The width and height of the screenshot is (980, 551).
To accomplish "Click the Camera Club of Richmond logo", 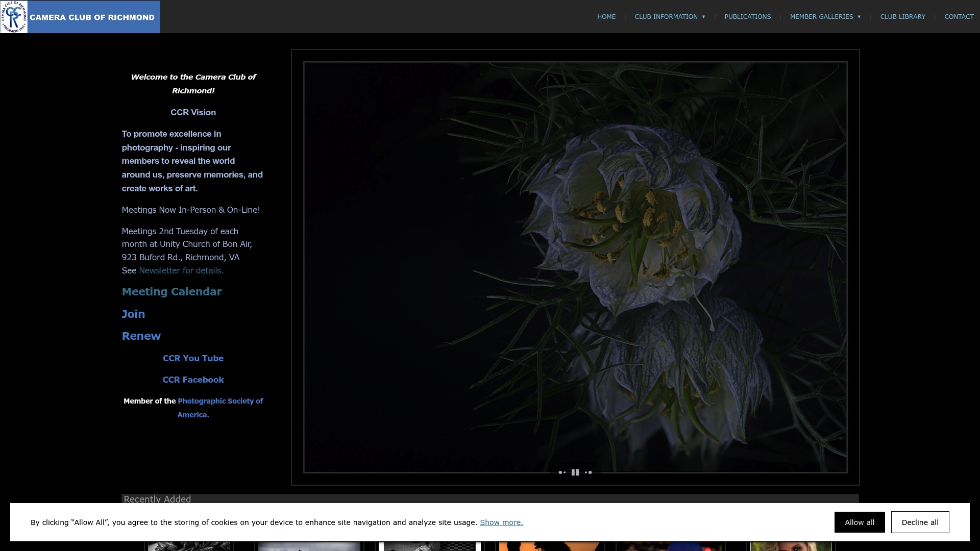I will click(x=80, y=17).
